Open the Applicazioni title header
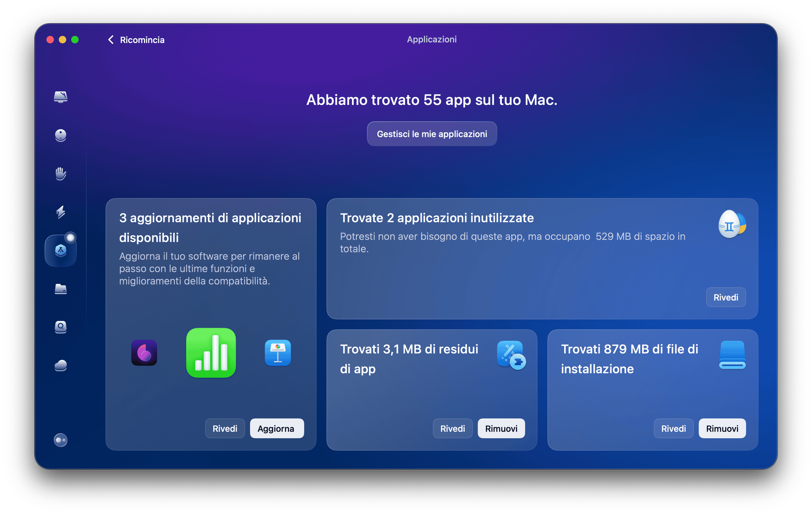812x515 pixels. 432,39
